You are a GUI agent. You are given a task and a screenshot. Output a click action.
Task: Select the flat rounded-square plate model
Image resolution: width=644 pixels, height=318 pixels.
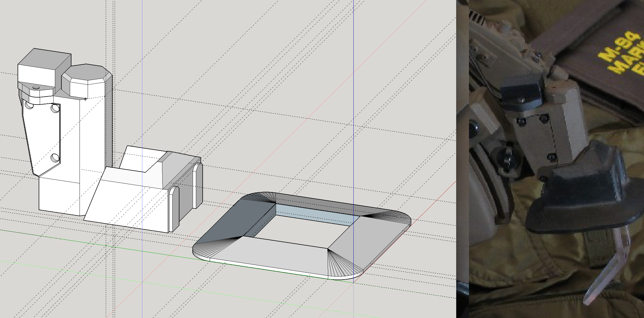pyautogui.click(x=302, y=236)
